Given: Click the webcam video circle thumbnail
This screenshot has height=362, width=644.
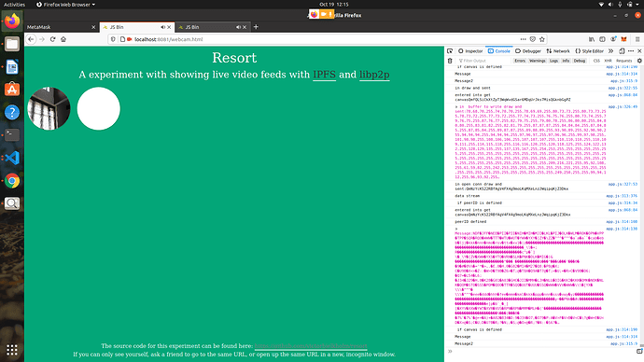Looking at the screenshot, I should [x=49, y=108].
